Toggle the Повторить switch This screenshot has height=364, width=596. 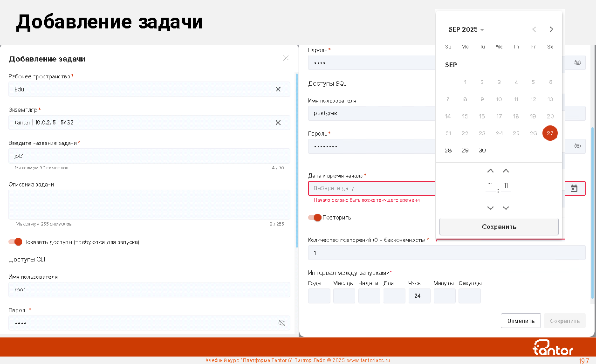tap(315, 218)
